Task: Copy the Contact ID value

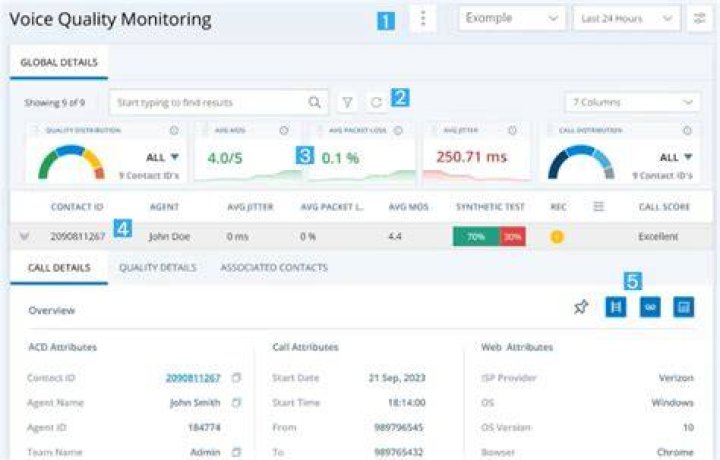Action: click(x=236, y=378)
